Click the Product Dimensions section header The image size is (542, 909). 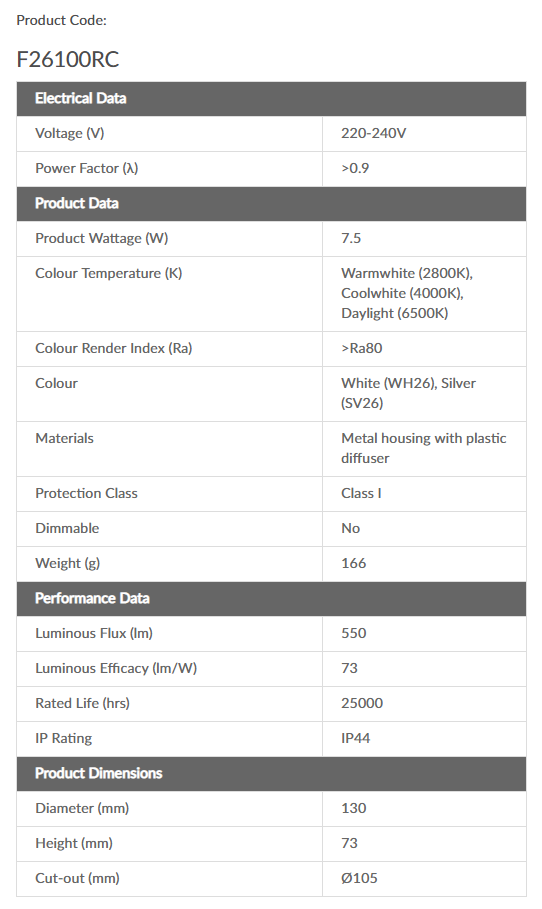tap(271, 773)
